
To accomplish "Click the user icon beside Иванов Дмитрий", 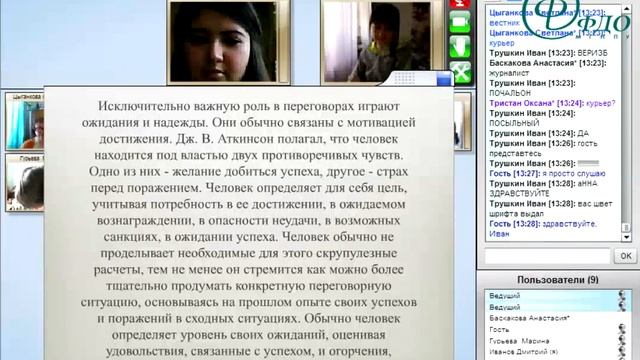I will click(622, 351).
